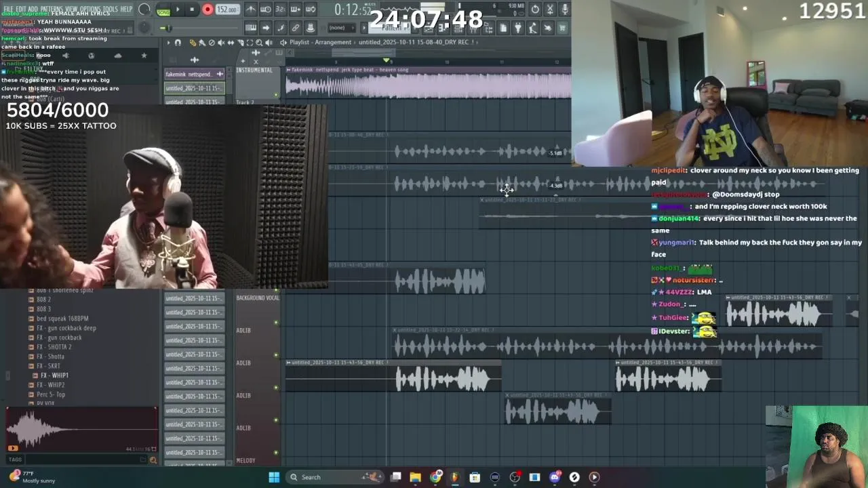Select the mute tool in playlist toolbar
This screenshot has height=488, width=868.
pyautogui.click(x=221, y=42)
